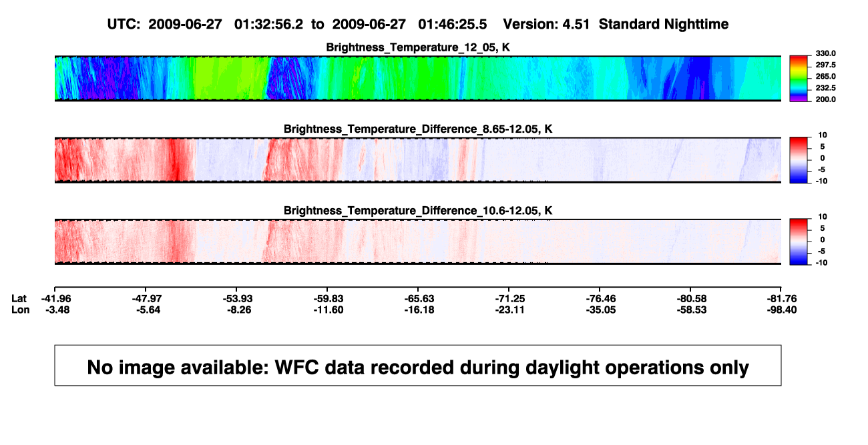Click the 265.0 color scale label
Viewport: 868px width, 445px height.
(x=825, y=76)
